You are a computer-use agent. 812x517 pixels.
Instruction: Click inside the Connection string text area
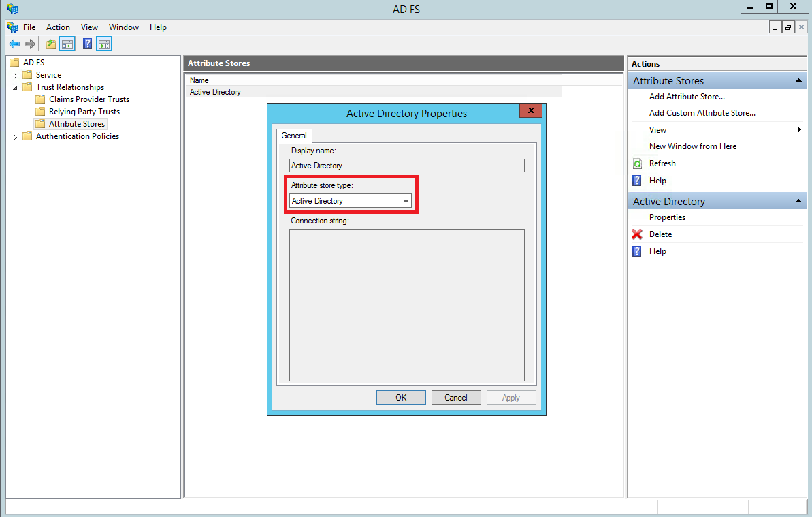[x=406, y=304]
